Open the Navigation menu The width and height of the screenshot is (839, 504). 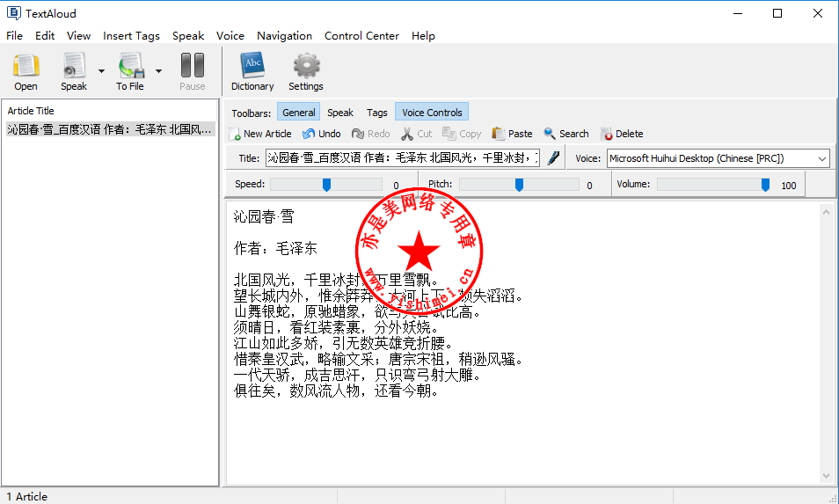tap(284, 36)
